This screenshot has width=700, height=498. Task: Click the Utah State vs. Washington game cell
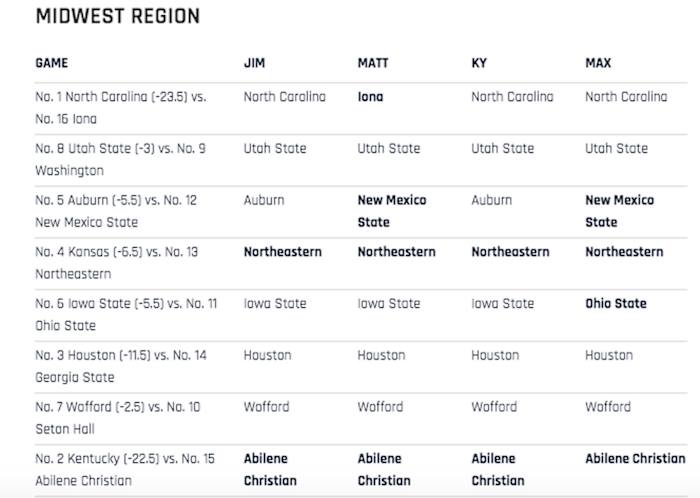click(120, 159)
